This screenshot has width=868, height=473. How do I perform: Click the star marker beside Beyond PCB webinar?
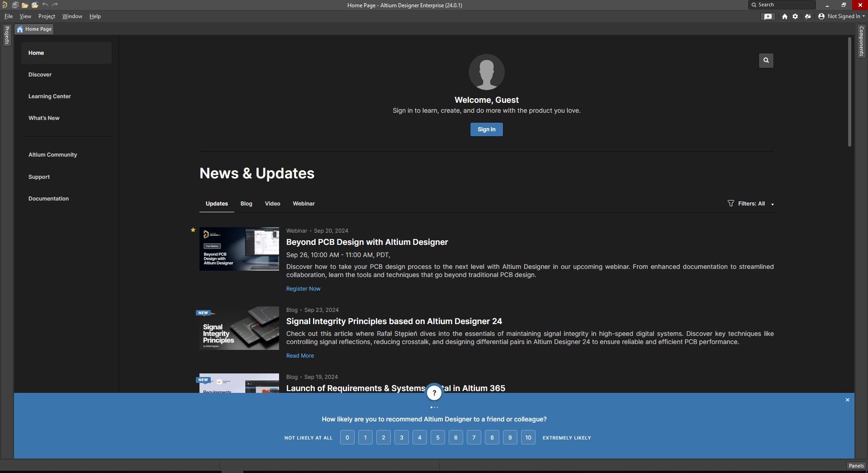[193, 230]
